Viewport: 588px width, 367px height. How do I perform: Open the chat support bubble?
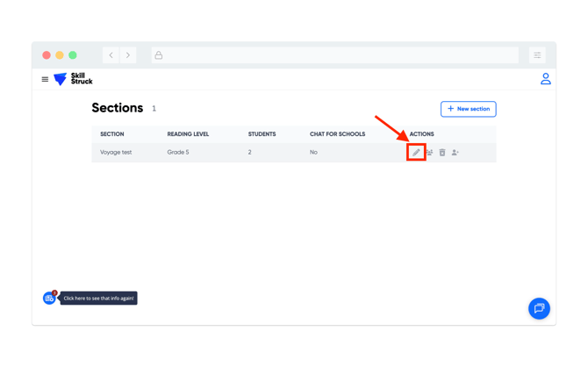click(x=539, y=308)
